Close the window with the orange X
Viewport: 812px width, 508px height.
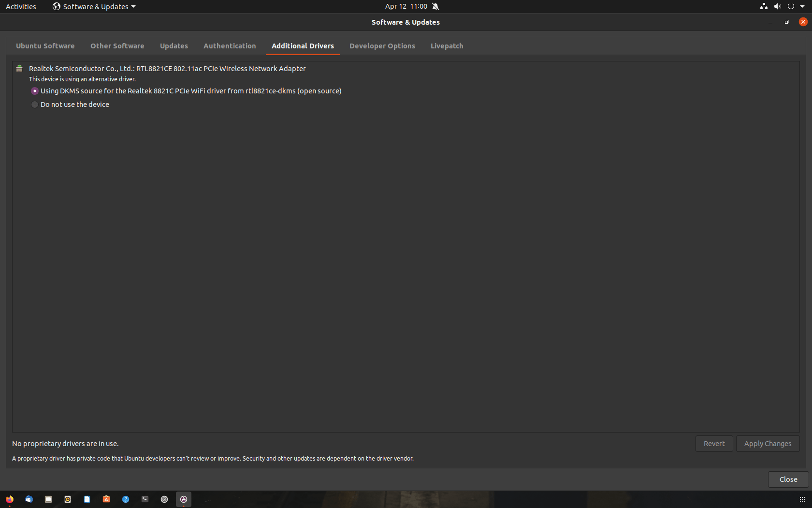pos(803,22)
